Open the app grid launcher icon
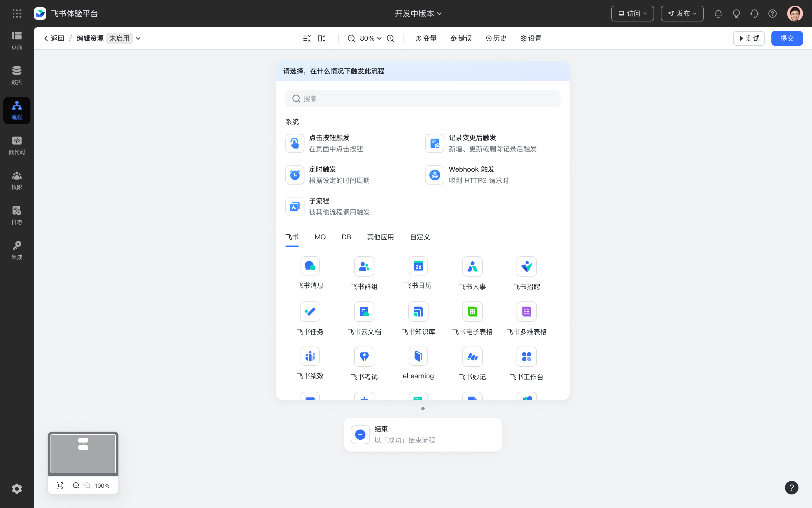The height and width of the screenshot is (508, 812). (x=17, y=14)
